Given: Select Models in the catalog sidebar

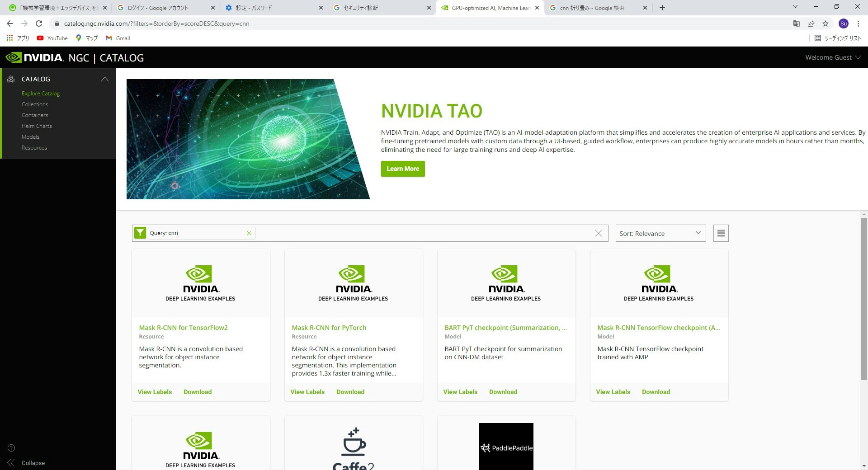Looking at the screenshot, I should click(x=31, y=136).
